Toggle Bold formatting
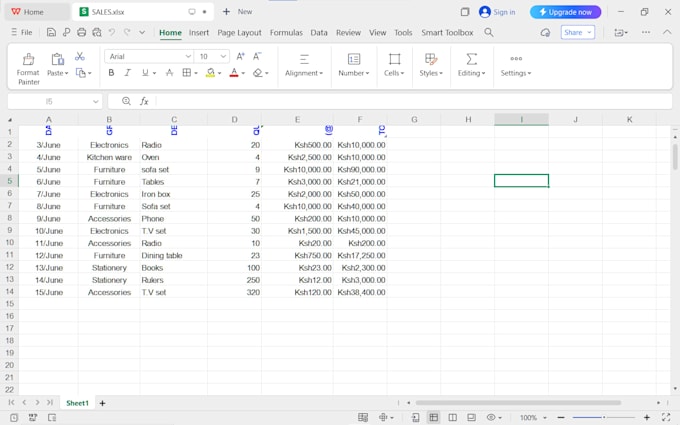This screenshot has height=425, width=680. coord(111,73)
